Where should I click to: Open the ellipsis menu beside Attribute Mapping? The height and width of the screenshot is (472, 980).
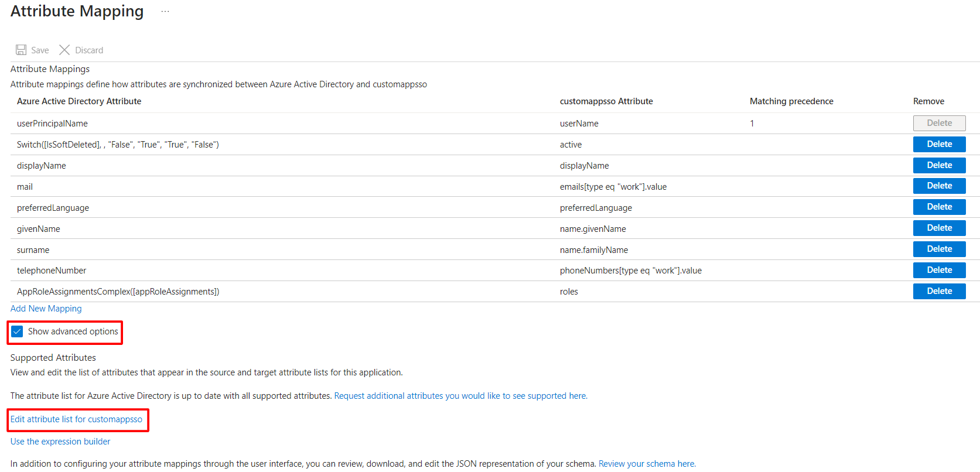[x=165, y=12]
